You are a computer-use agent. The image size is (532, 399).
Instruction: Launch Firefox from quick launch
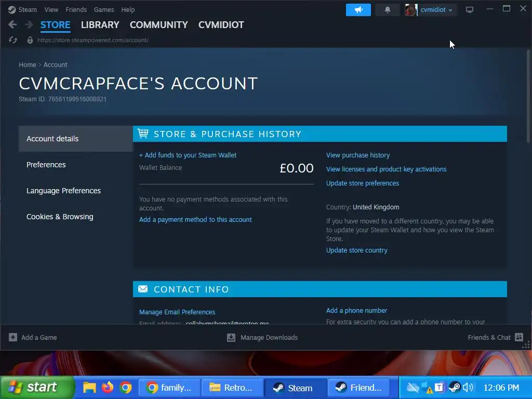click(x=108, y=387)
